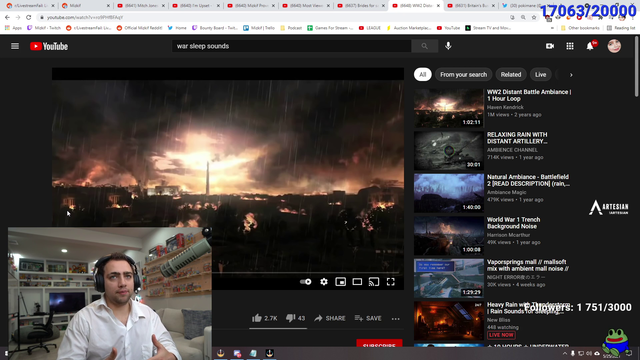This screenshot has height=360, width=640.
Task: Open the Apps bookmarks shortcut
Action: tap(13, 28)
